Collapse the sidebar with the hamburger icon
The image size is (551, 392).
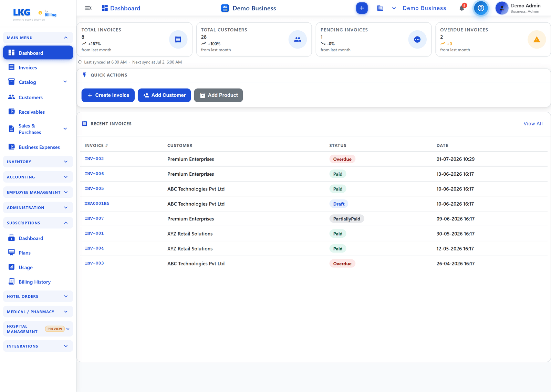click(x=88, y=8)
